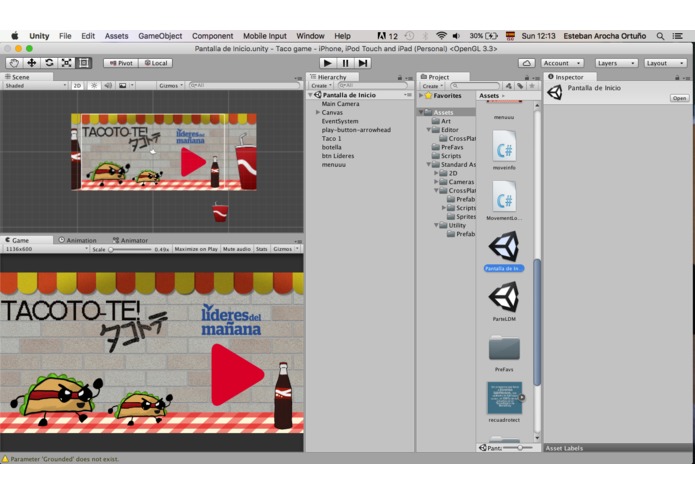Screen dimensions: 695x494
Task: Open the Layout dropdown
Action: [665, 63]
